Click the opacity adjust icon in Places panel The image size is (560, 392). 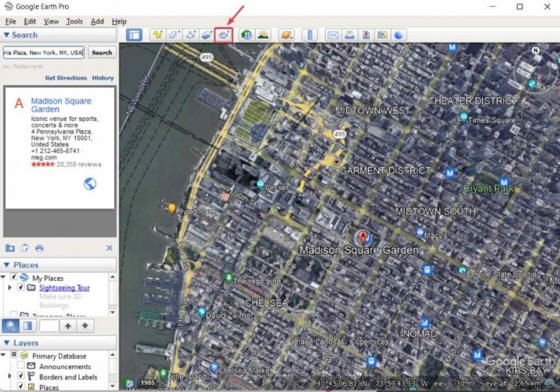point(28,325)
